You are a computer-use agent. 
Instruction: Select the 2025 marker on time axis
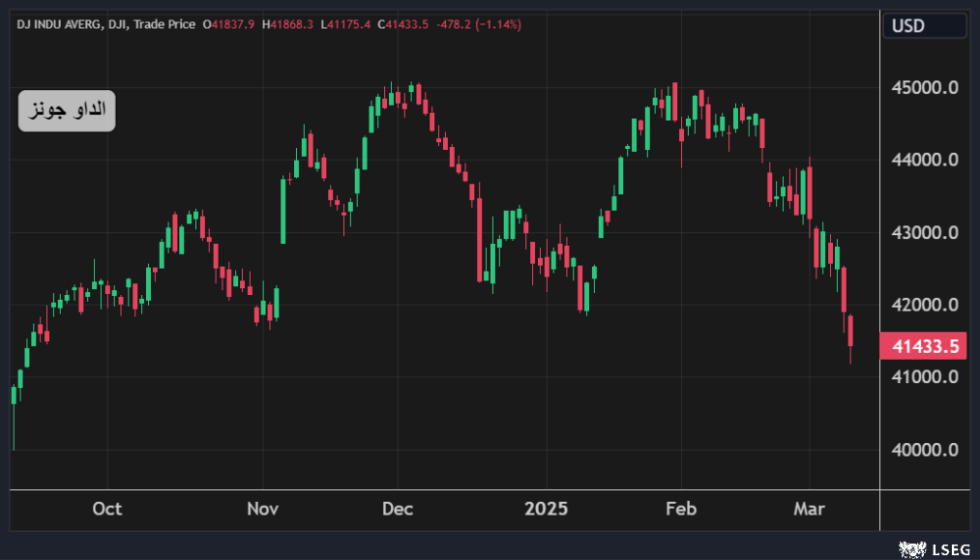pyautogui.click(x=545, y=509)
